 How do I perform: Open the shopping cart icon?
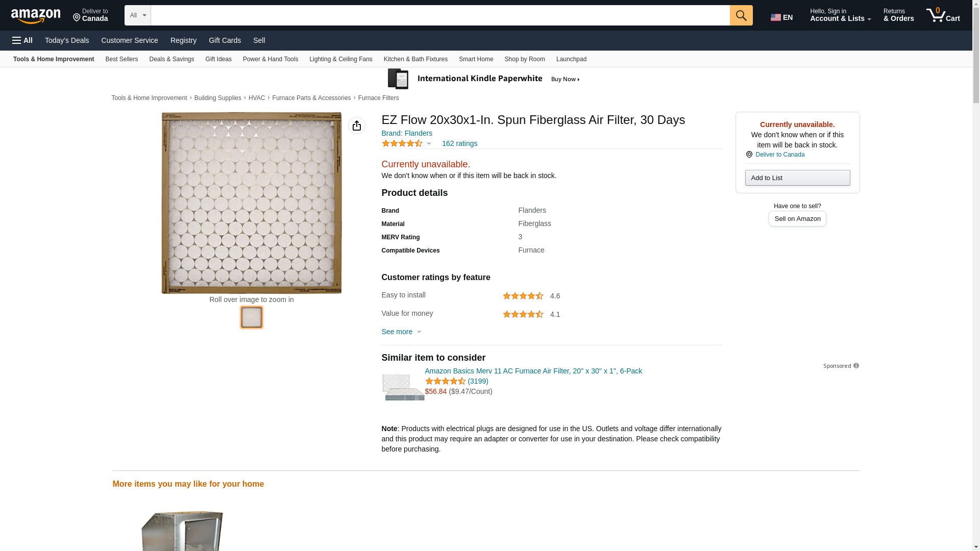click(942, 15)
